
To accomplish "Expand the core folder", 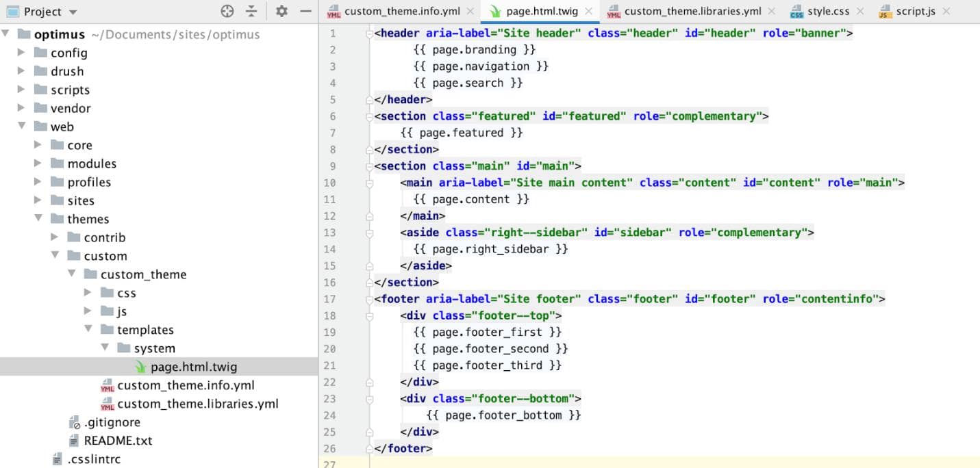I will pyautogui.click(x=38, y=144).
